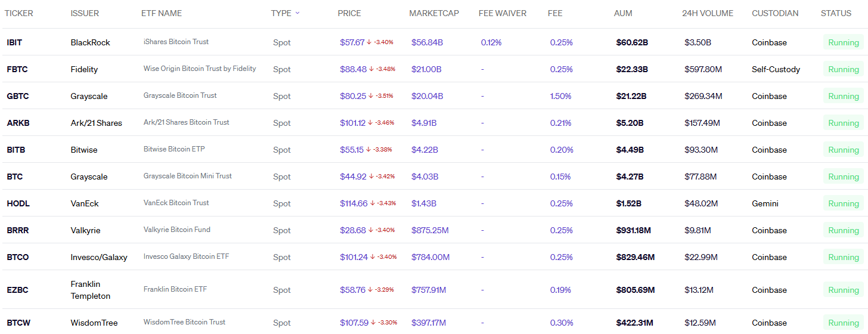Open the iShares Bitcoin Trust ETF name
868x334 pixels.
[x=176, y=42]
